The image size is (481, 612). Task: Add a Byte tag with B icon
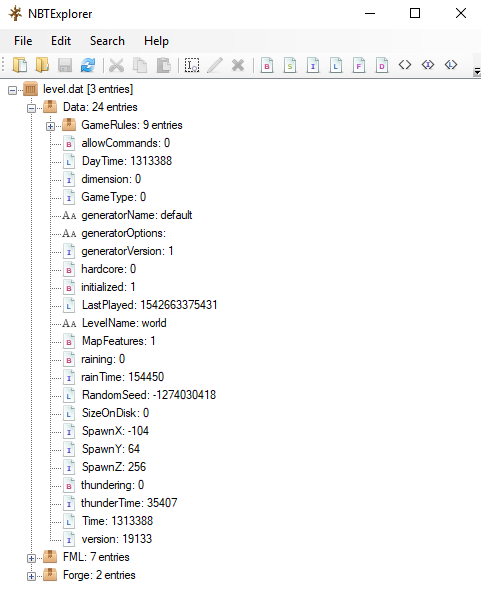pos(267,65)
